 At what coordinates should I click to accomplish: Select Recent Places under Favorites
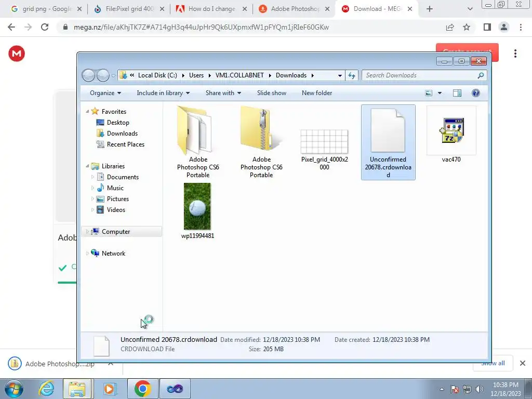[x=125, y=144]
